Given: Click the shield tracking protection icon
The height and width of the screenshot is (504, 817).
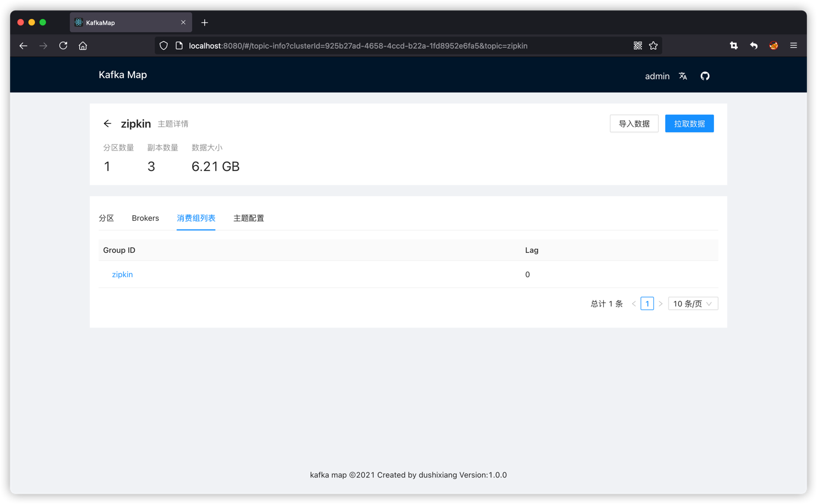Looking at the screenshot, I should pyautogui.click(x=164, y=46).
